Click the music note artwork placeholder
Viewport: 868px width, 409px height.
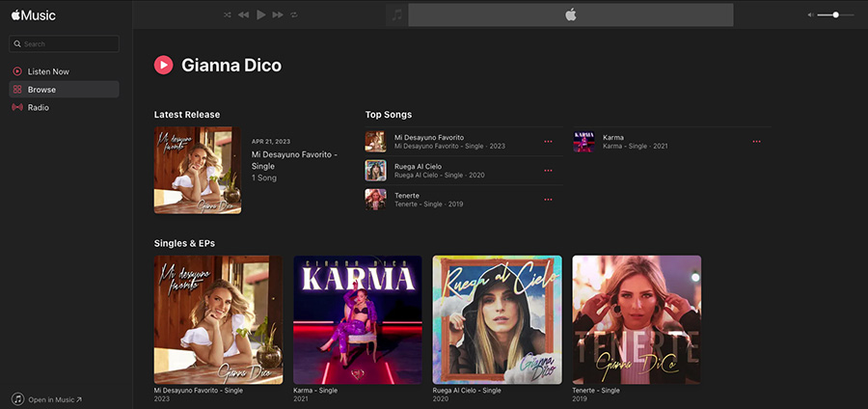coord(397,14)
